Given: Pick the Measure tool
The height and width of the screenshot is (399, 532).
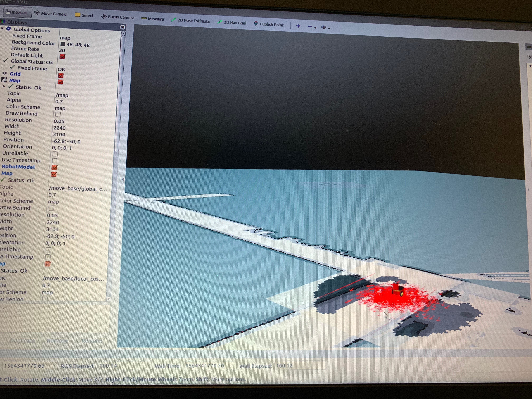Looking at the screenshot, I should click(x=153, y=19).
